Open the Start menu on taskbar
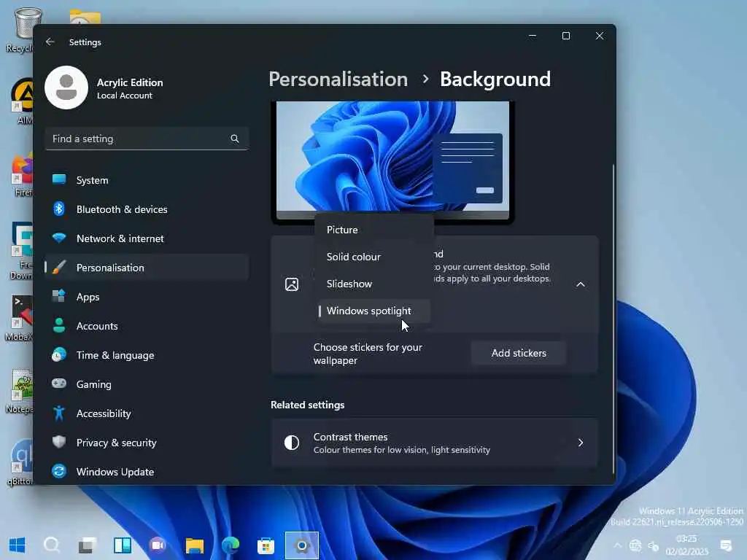Screen dimensions: 747x560 pyautogui.click(x=18, y=545)
